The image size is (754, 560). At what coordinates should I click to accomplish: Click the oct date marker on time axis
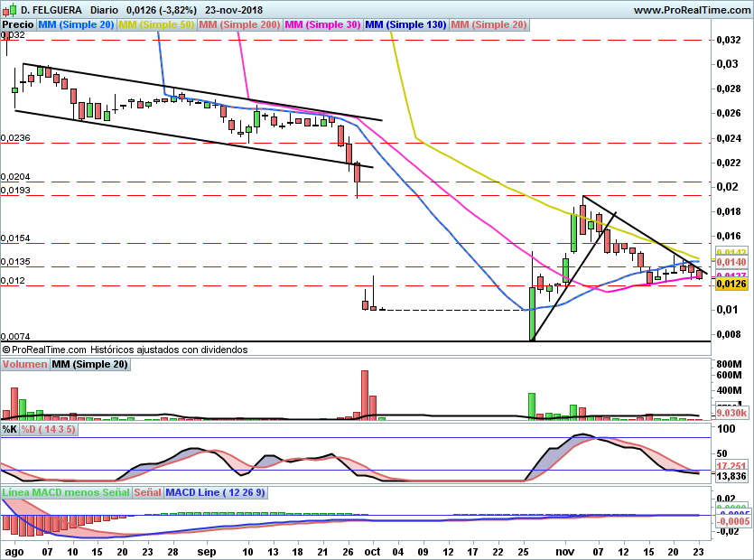(x=373, y=550)
